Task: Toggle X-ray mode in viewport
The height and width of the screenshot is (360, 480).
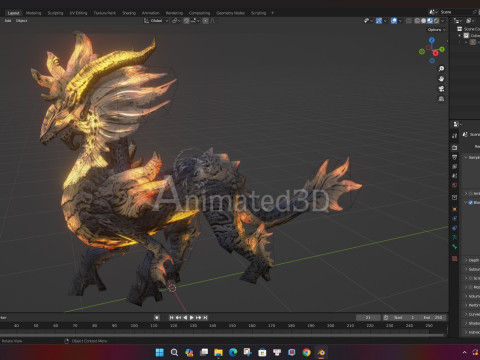Action: [409, 21]
